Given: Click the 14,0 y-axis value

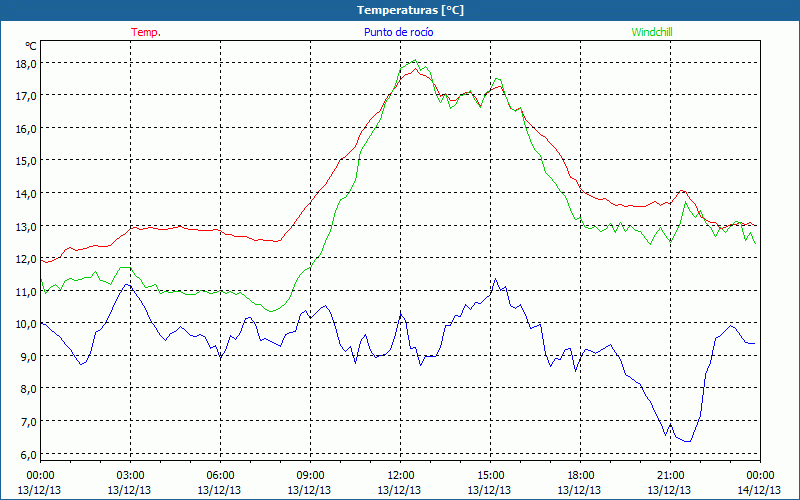Looking at the screenshot, I should pyautogui.click(x=26, y=193).
